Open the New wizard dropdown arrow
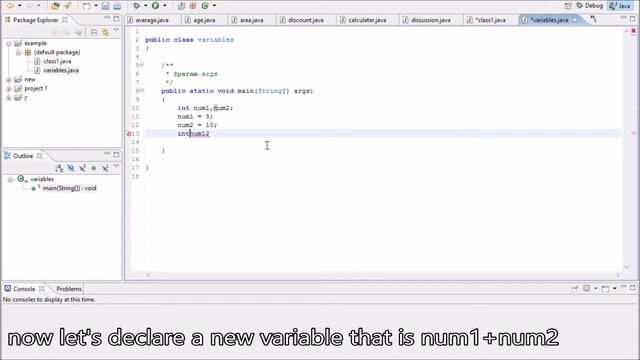 (x=96, y=6)
